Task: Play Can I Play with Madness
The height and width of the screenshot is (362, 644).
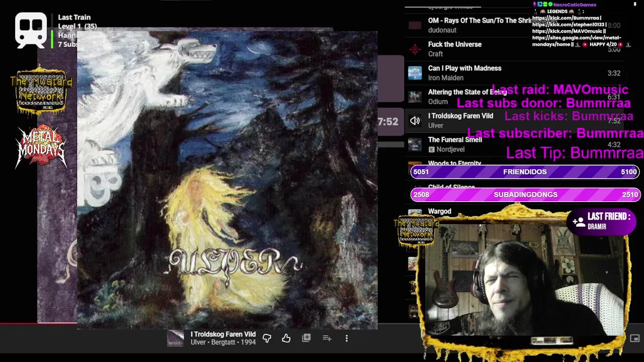Action: [x=464, y=68]
